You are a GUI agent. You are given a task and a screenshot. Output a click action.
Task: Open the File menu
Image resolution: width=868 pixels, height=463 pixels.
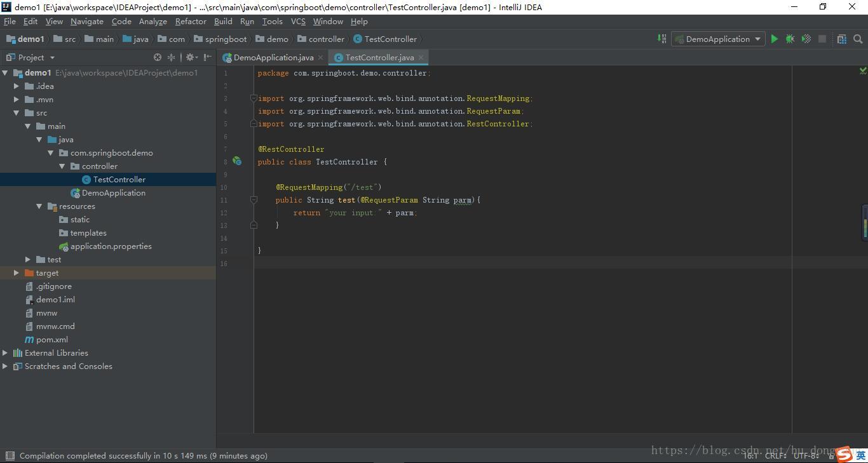coord(10,21)
